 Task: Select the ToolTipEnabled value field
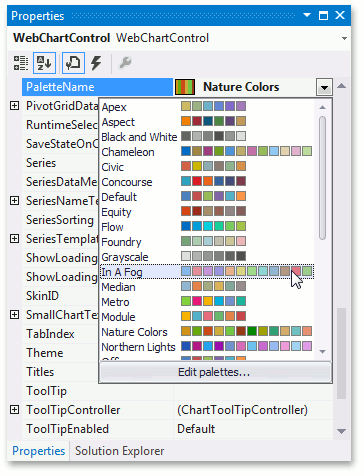[x=253, y=429]
